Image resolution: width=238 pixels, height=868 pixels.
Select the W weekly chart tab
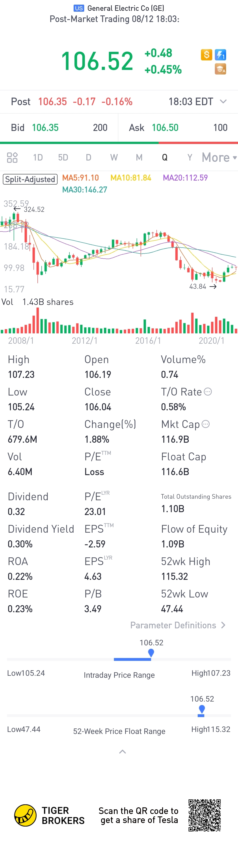[114, 157]
